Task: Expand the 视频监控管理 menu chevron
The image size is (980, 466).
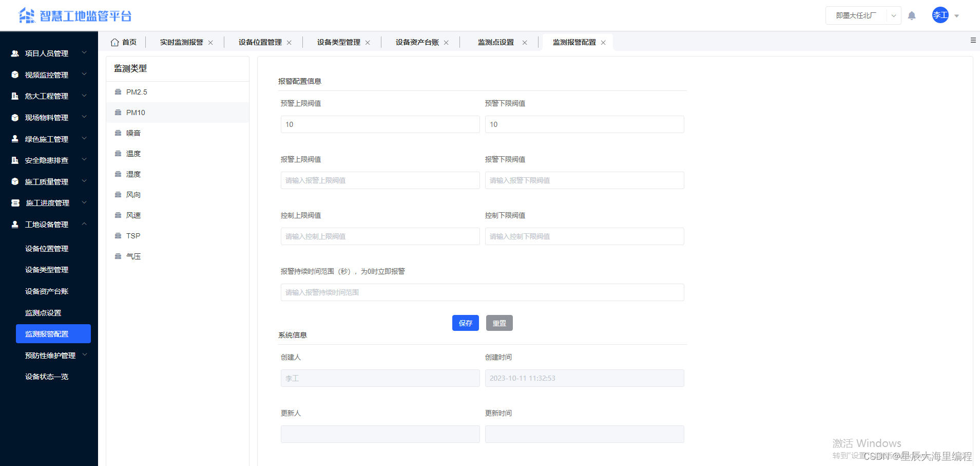Action: (84, 74)
